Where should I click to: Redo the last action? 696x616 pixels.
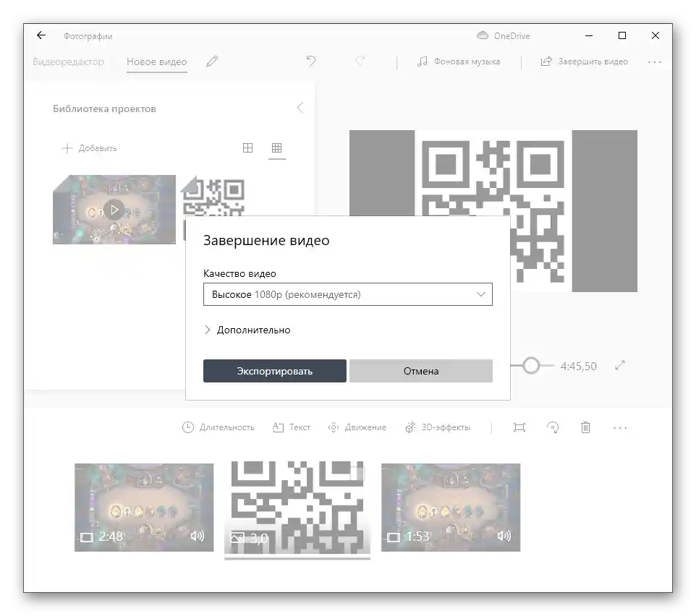tap(360, 61)
